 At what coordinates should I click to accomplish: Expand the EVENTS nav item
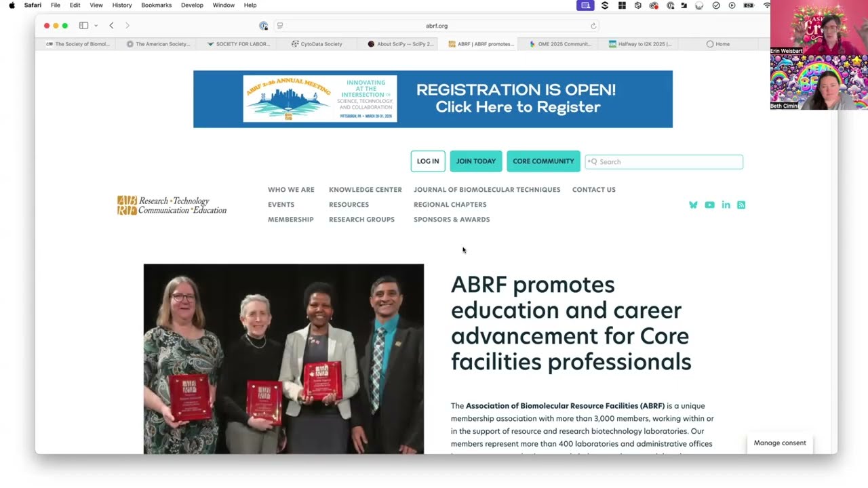[x=281, y=205]
